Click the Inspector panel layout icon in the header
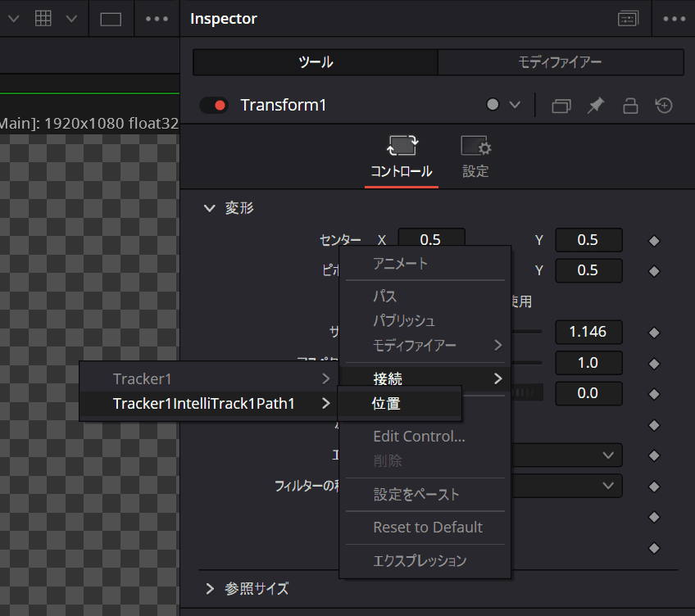The width and height of the screenshot is (695, 616). 628,19
